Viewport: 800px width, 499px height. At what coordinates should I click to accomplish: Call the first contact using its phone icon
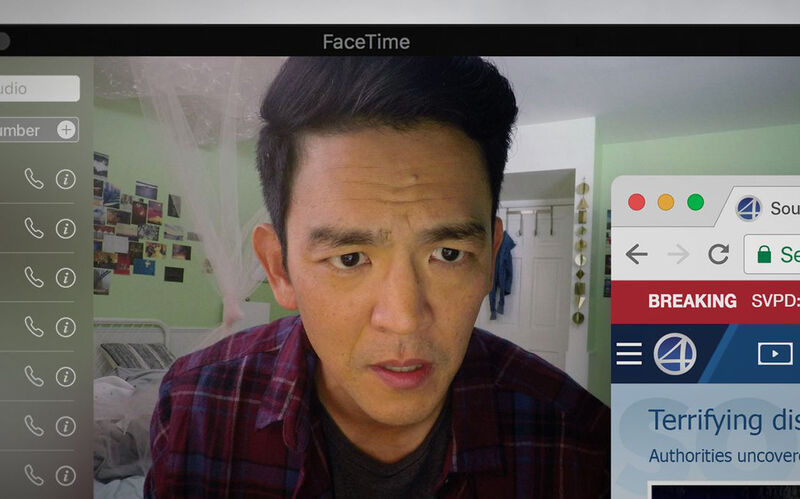coord(34,179)
